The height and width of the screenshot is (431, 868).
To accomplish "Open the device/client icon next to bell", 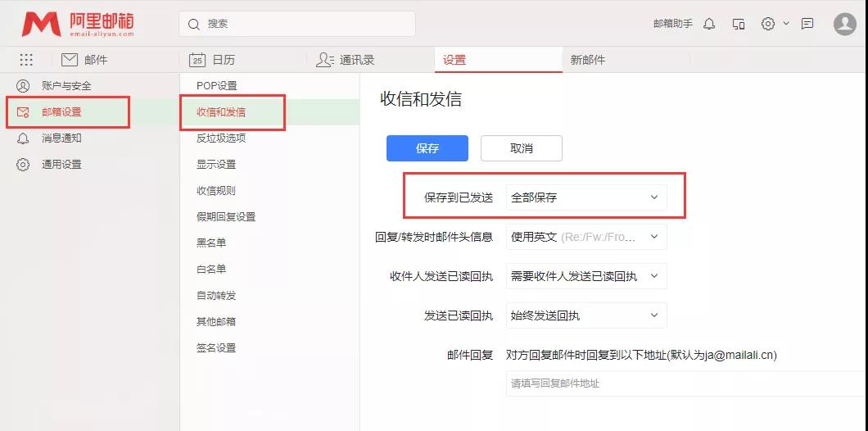I will [x=739, y=24].
